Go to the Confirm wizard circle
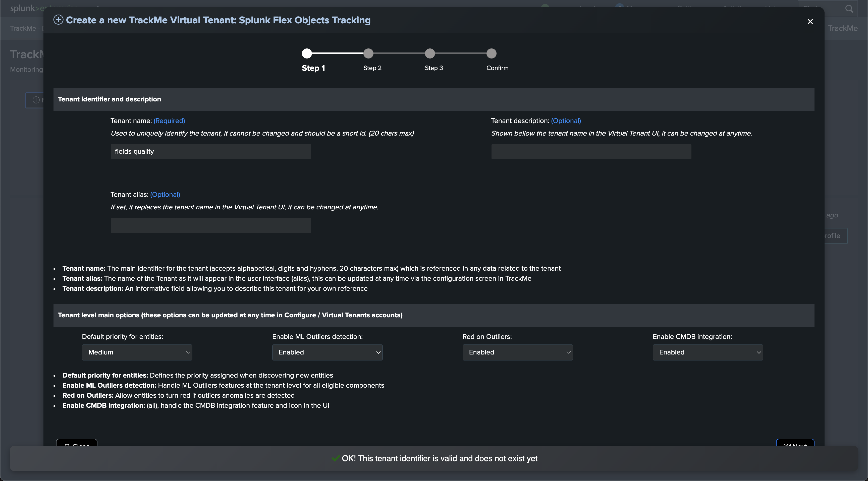Screen dimensions: 868x481 point(491,53)
